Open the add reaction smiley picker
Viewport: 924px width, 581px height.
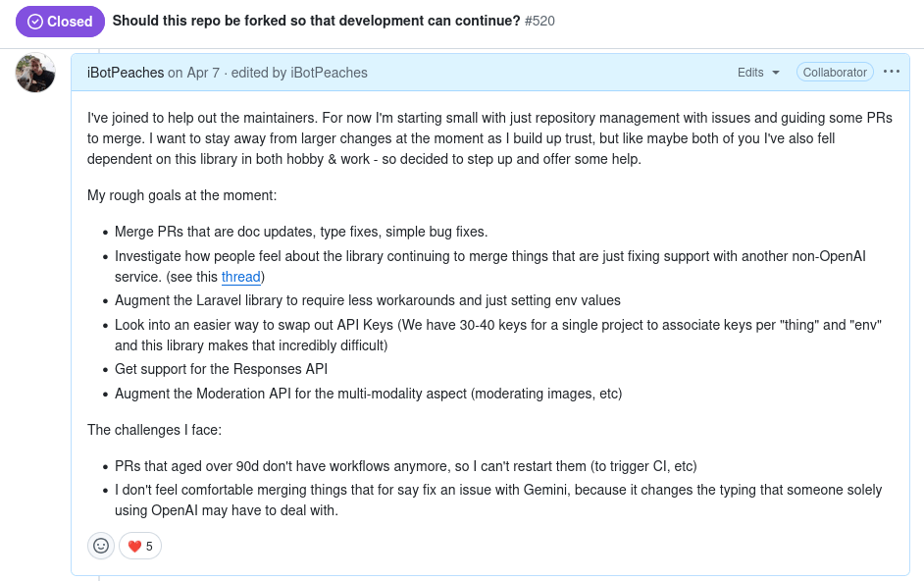101,546
